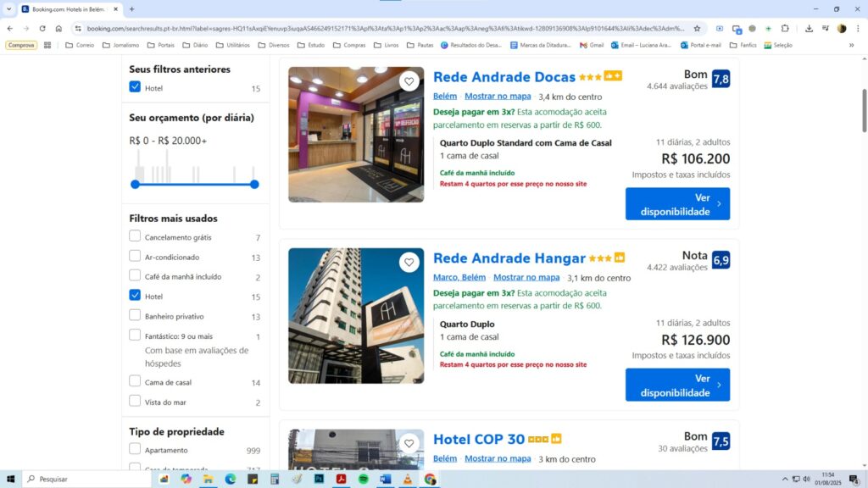Uncheck Hotel under Seus filtros anteriores
Image resolution: width=868 pixels, height=488 pixels.
pos(135,87)
